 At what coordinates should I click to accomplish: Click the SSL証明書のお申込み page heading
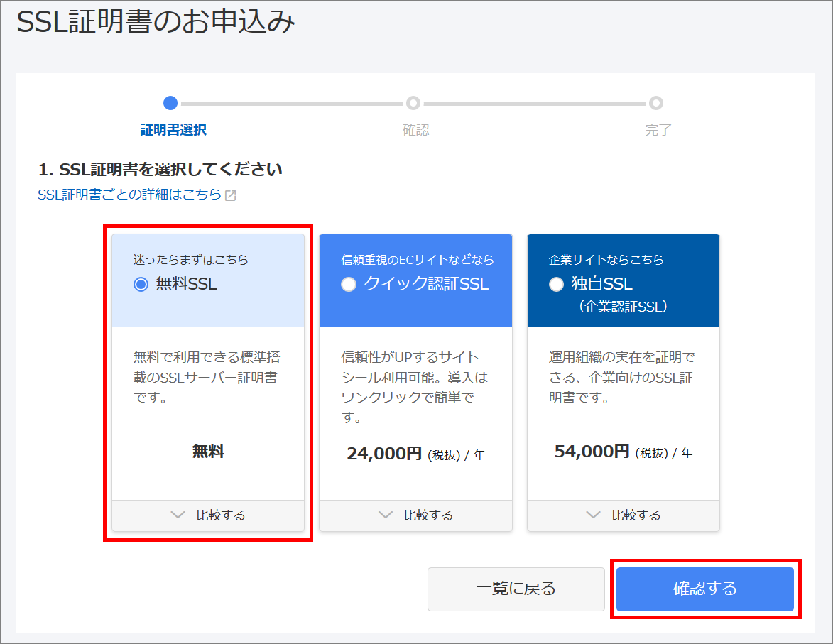click(156, 22)
